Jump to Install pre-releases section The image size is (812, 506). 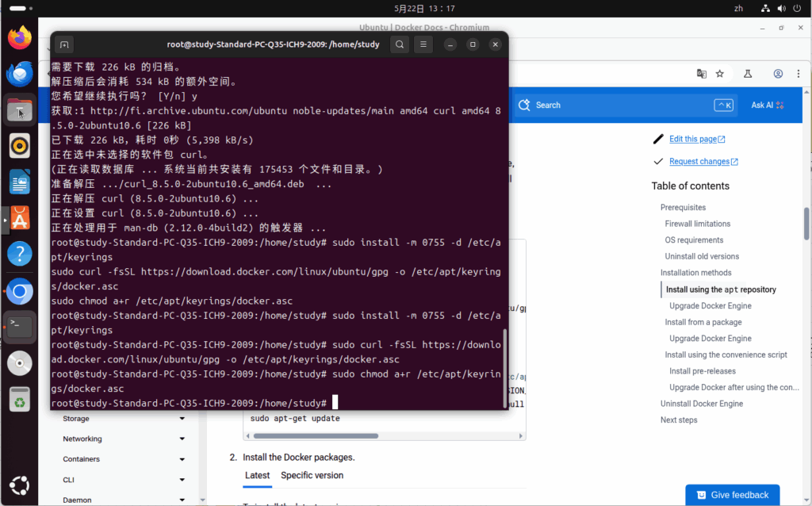coord(703,371)
